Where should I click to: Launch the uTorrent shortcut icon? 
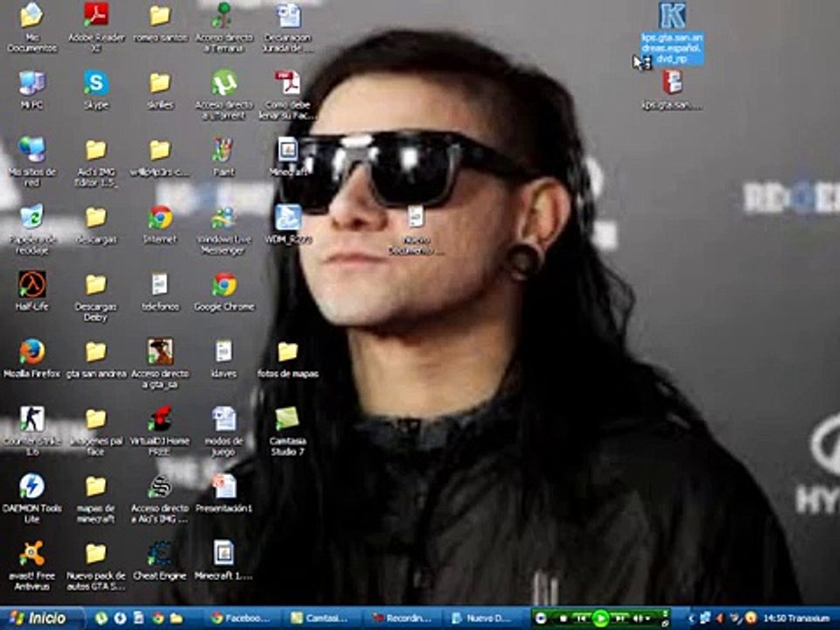coord(224,84)
